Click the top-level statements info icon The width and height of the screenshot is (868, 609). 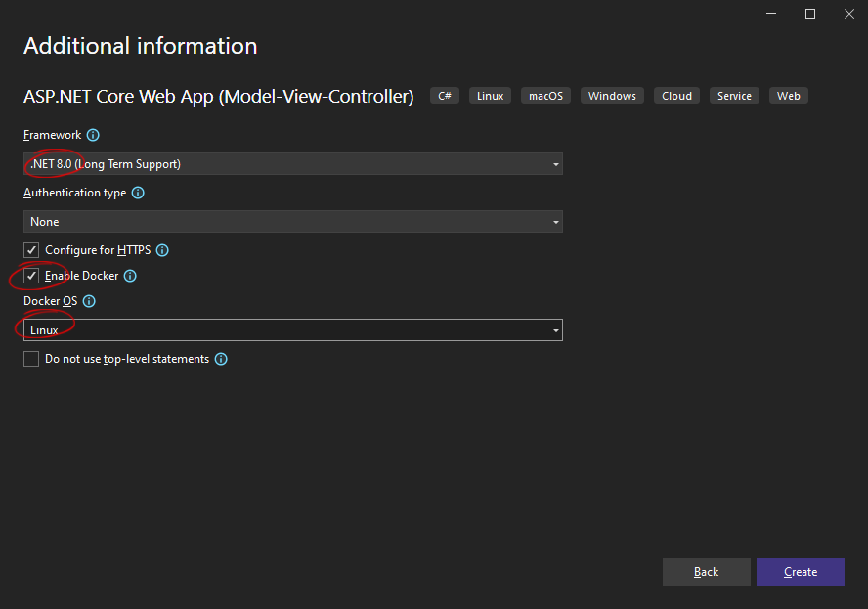221,359
